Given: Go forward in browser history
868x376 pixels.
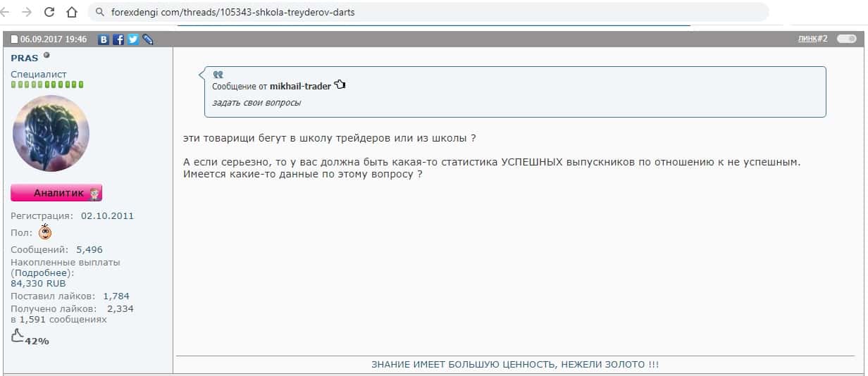Looking at the screenshot, I should tap(27, 12).
